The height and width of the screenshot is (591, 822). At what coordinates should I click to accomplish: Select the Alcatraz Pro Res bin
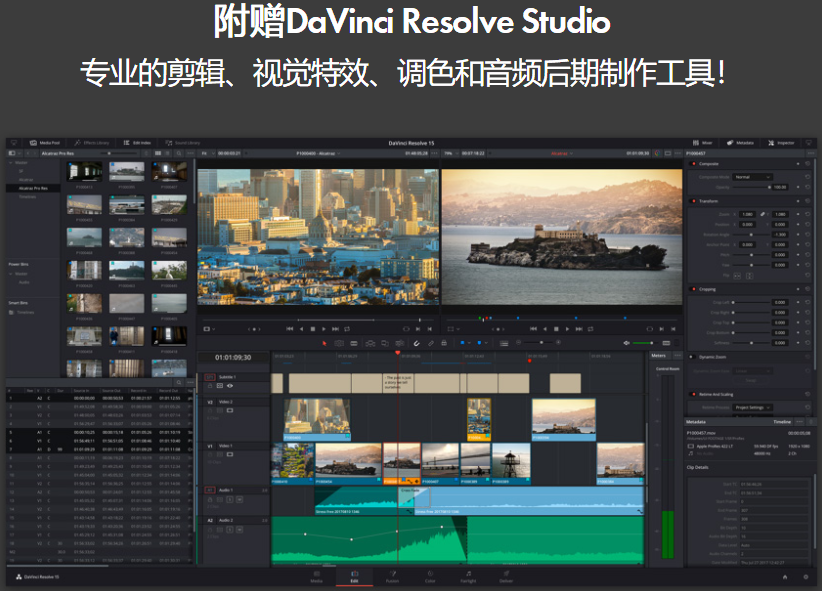tap(33, 188)
